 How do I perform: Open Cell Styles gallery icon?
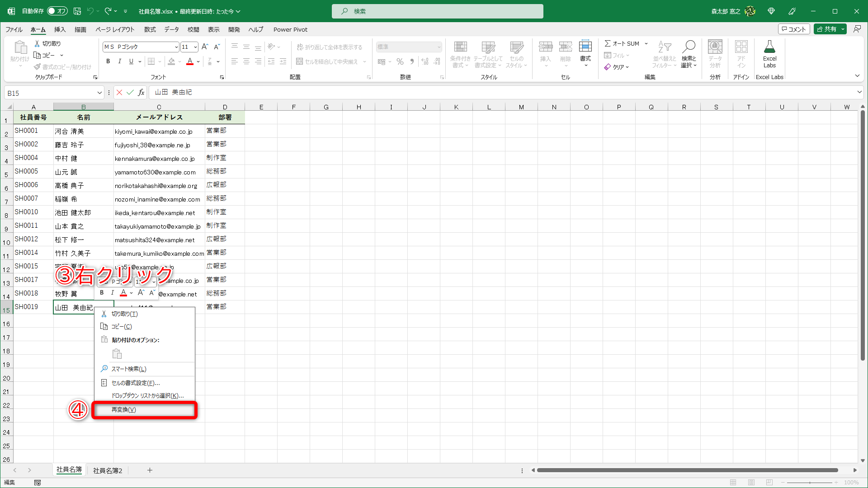[516, 54]
